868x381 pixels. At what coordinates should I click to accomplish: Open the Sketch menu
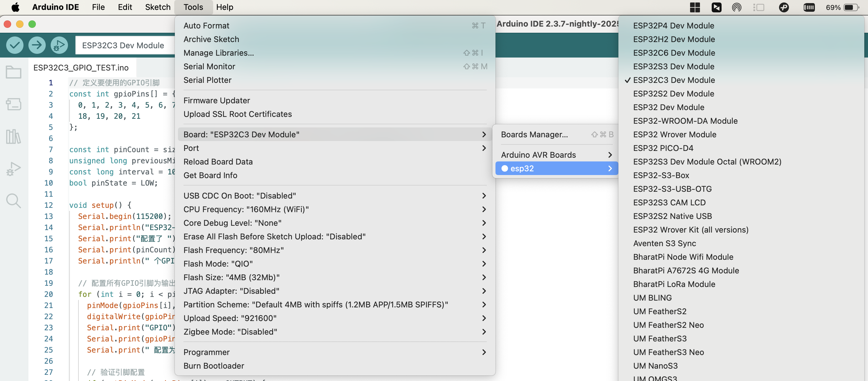(158, 7)
